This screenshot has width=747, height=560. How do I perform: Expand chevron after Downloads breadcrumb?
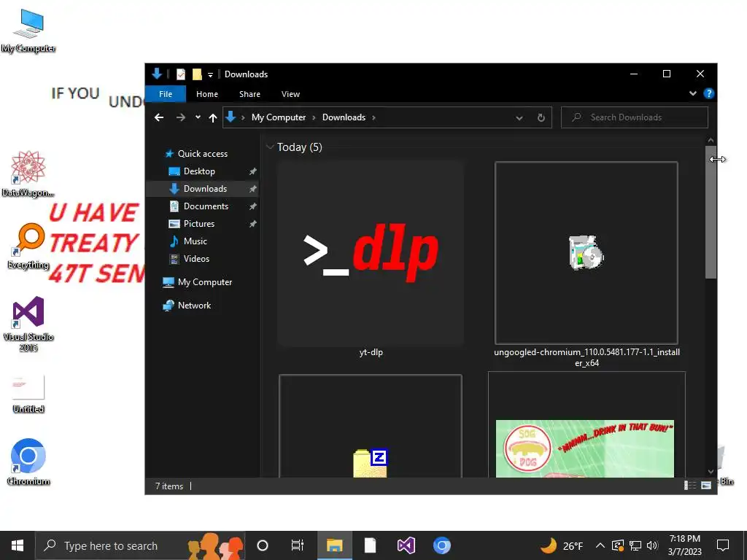373,117
